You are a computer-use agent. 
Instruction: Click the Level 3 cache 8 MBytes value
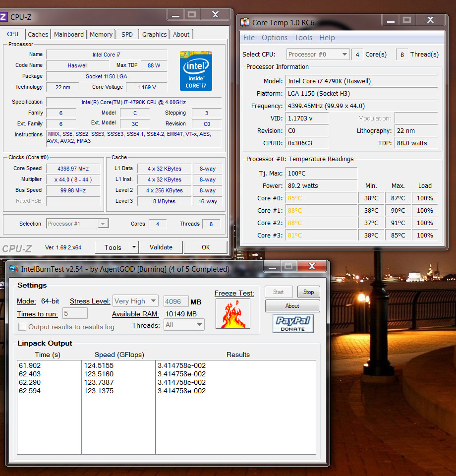click(164, 201)
